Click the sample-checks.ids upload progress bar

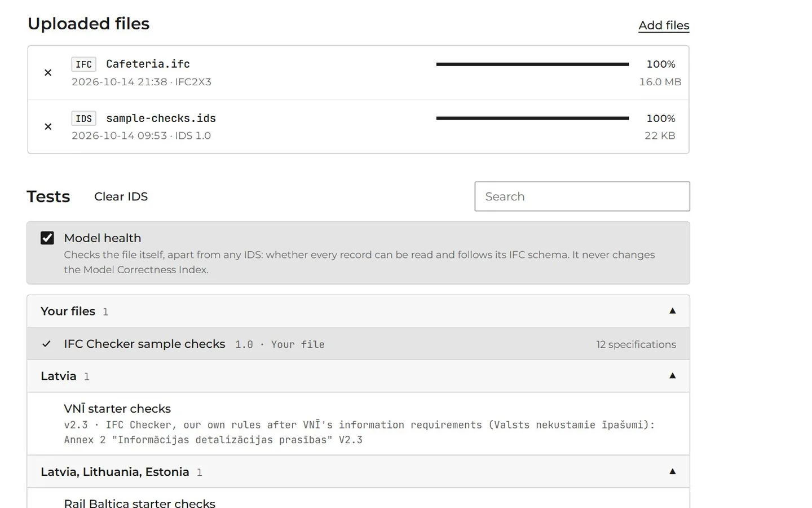pos(532,119)
